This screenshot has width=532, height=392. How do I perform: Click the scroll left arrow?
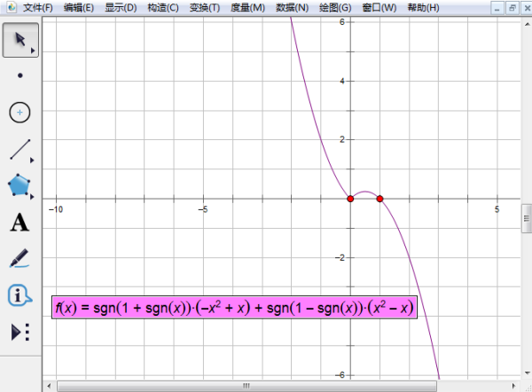point(49,386)
